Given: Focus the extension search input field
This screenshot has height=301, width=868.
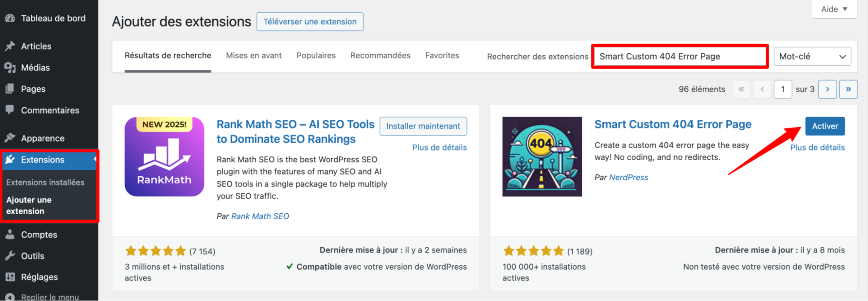Looking at the screenshot, I should [680, 56].
